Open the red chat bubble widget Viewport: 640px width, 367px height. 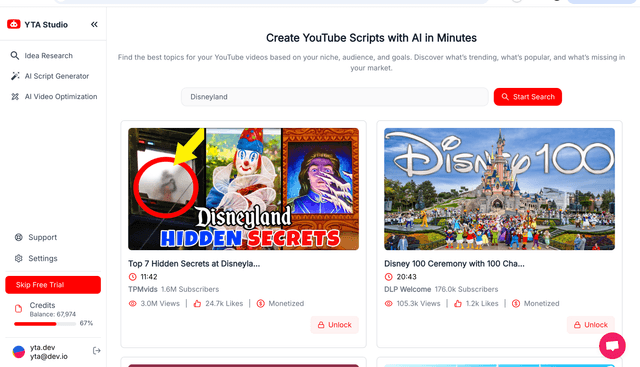coord(612,346)
